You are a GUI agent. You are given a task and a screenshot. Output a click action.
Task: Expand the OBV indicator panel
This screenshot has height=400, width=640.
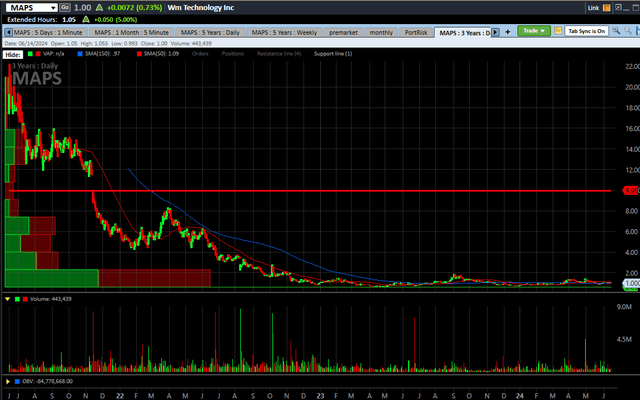pyautogui.click(x=9, y=380)
